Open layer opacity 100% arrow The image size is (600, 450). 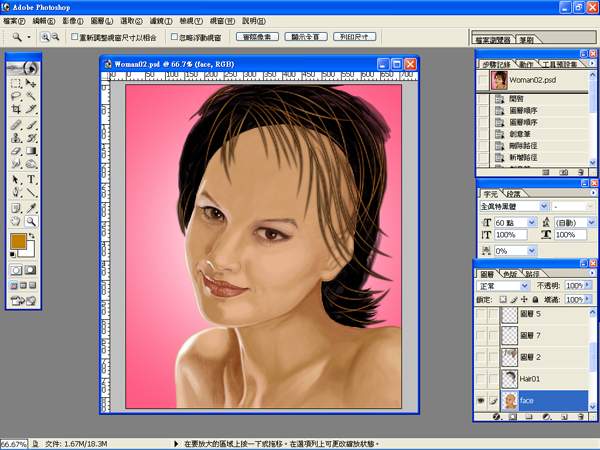pos(588,285)
